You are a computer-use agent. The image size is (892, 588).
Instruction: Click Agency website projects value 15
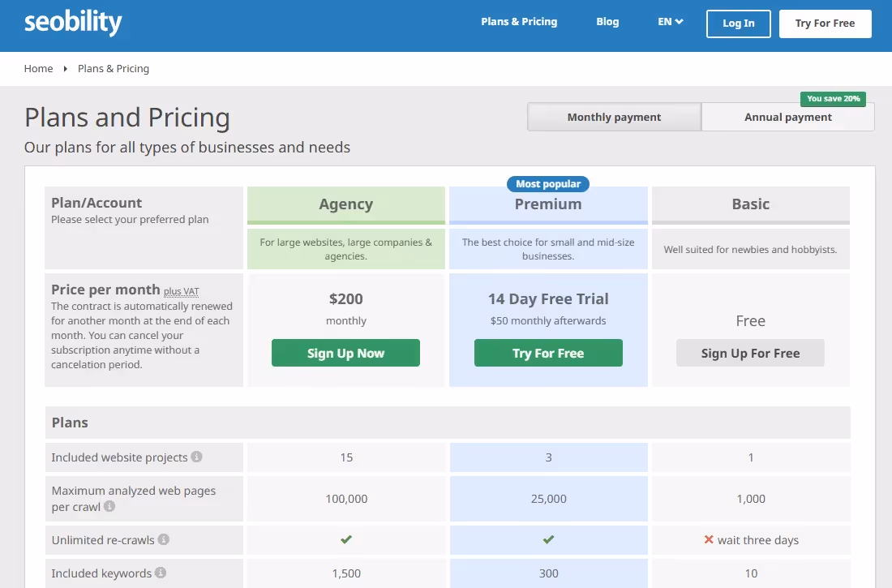click(346, 457)
